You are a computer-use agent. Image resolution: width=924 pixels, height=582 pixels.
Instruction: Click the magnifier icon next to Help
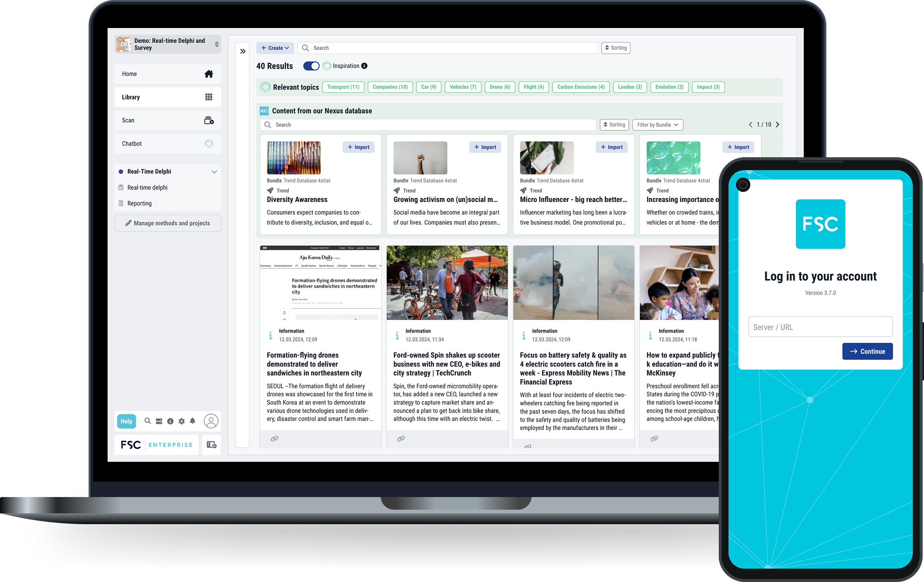click(147, 421)
